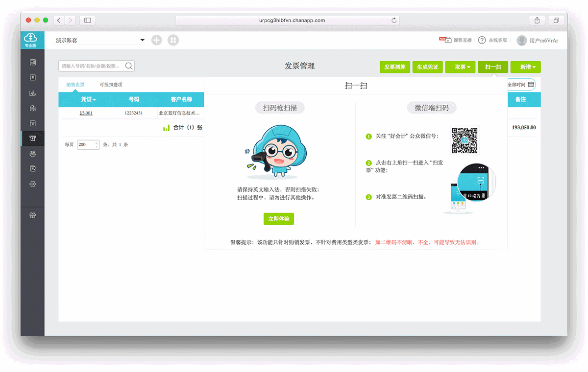Click the 立即体验 button
This screenshot has height=372, width=588.
click(x=278, y=219)
